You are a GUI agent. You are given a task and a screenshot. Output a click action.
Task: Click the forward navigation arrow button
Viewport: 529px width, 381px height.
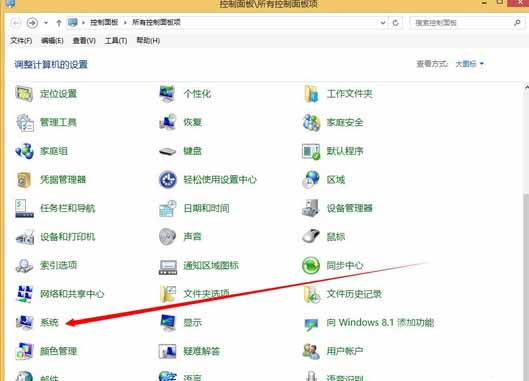pyautogui.click(x=32, y=23)
